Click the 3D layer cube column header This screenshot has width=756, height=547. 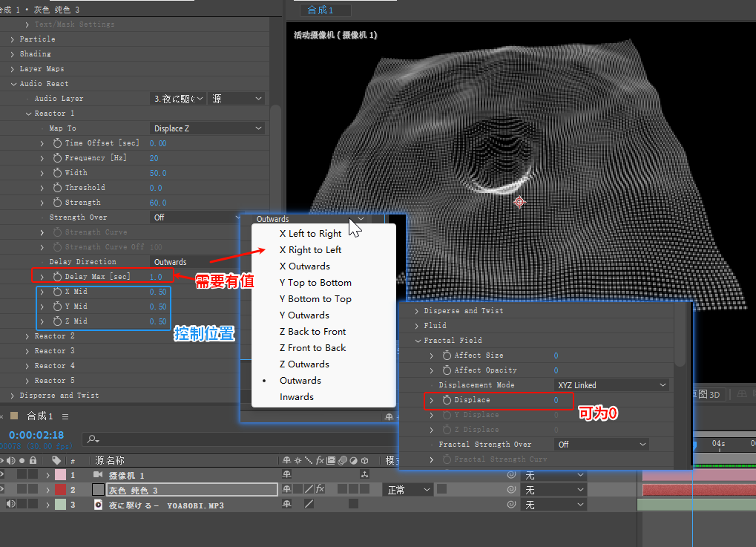coord(364,461)
